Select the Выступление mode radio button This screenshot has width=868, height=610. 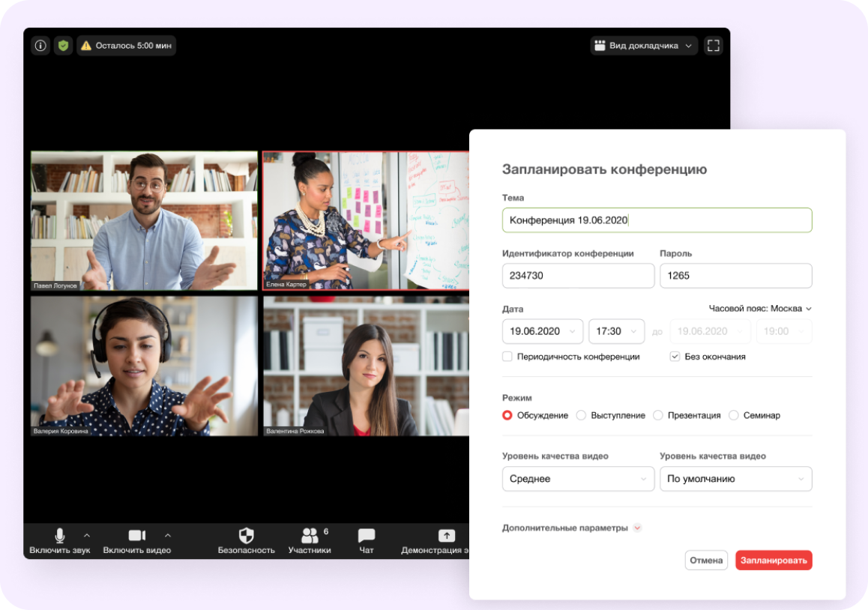click(x=581, y=415)
